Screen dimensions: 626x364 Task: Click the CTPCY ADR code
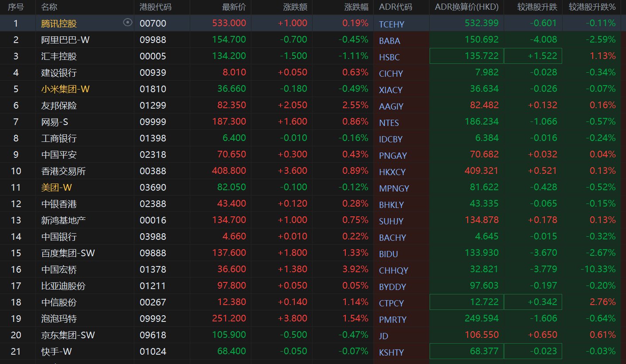click(x=391, y=303)
